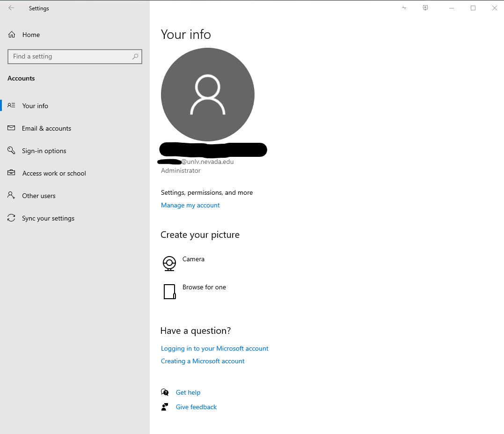Select Your info in the sidebar

coord(35,106)
